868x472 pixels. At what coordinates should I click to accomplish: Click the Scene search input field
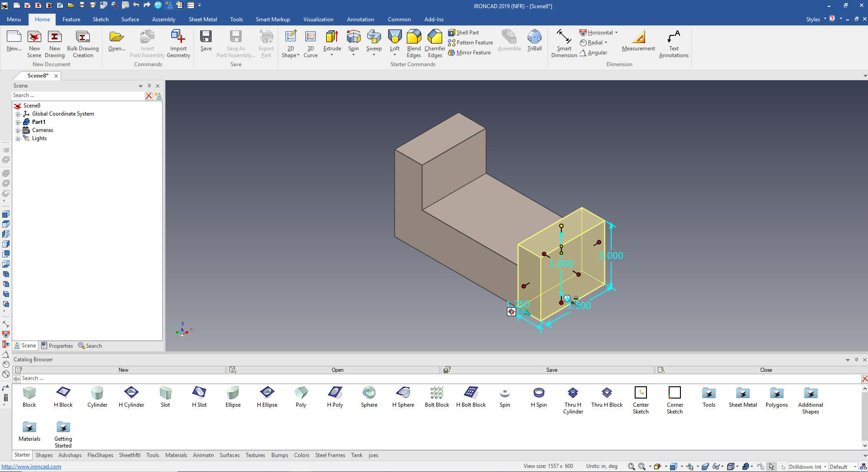tap(77, 96)
